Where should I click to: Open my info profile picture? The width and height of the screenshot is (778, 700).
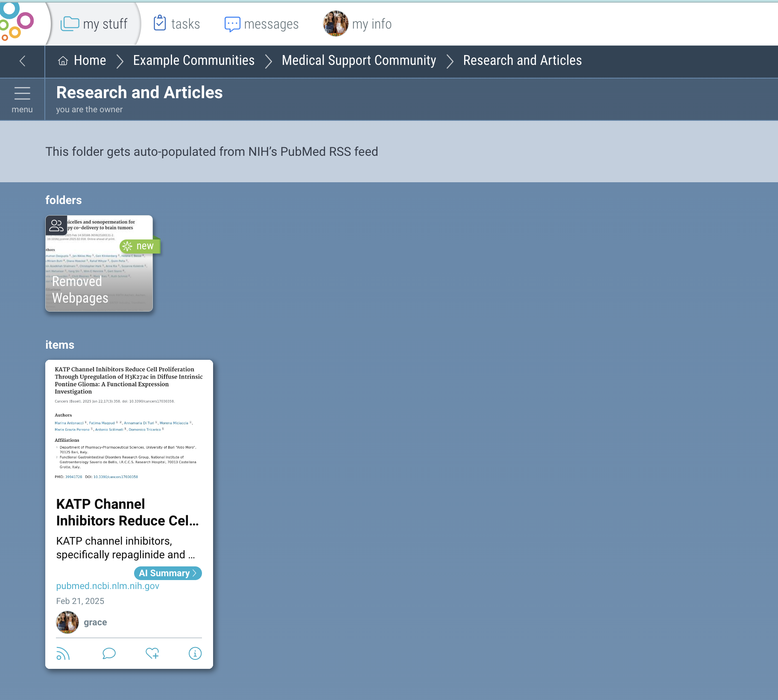point(336,24)
